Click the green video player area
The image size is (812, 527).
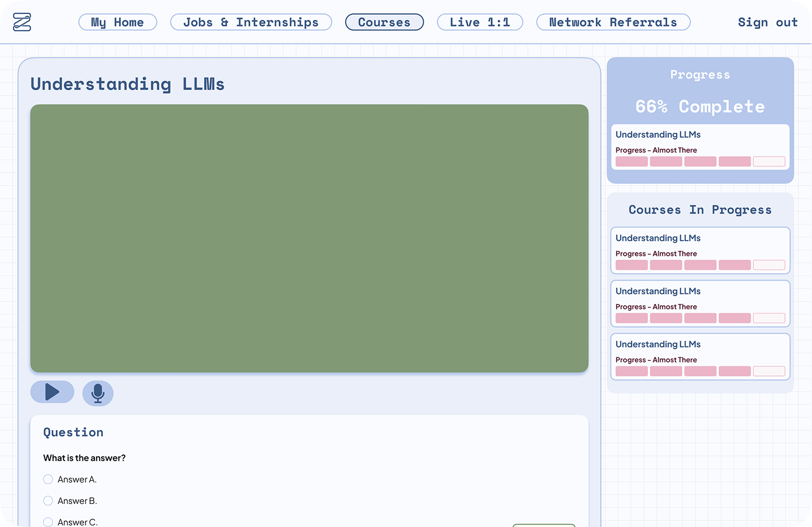coord(309,237)
